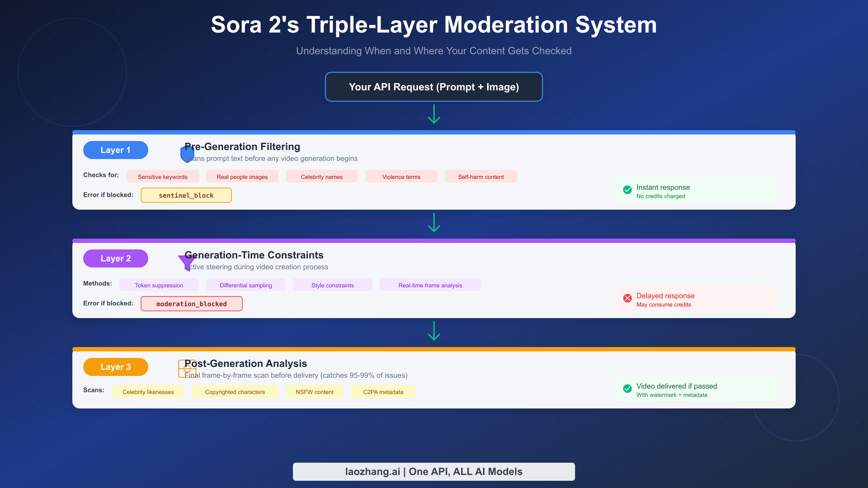The image size is (868, 488).
Task: Expand the sentinel_block error details
Action: pos(186,195)
